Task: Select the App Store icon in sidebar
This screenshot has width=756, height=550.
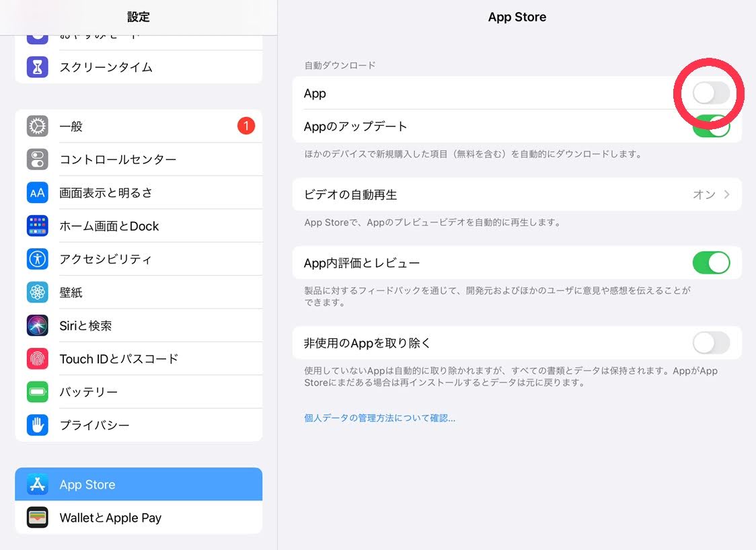Action: tap(37, 484)
